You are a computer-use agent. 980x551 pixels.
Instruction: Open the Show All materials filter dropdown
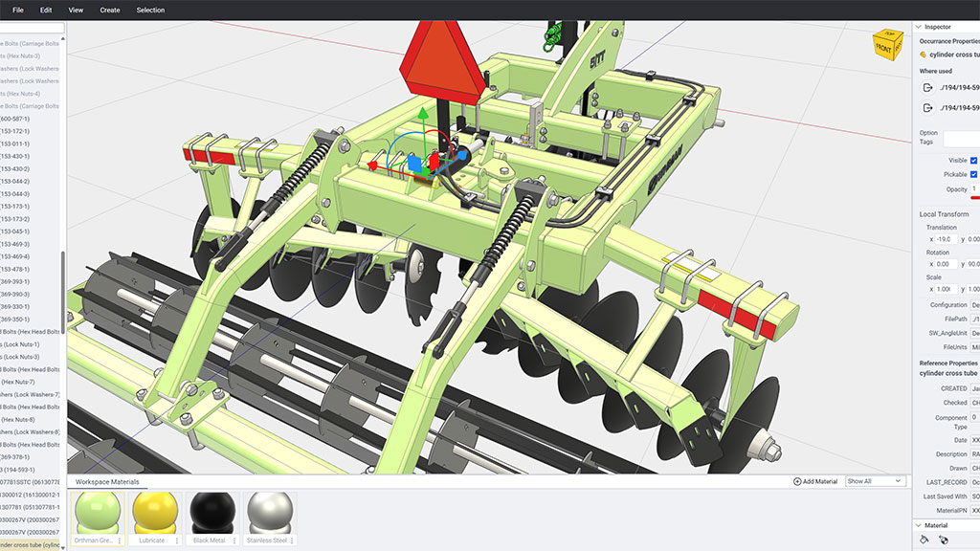(875, 481)
